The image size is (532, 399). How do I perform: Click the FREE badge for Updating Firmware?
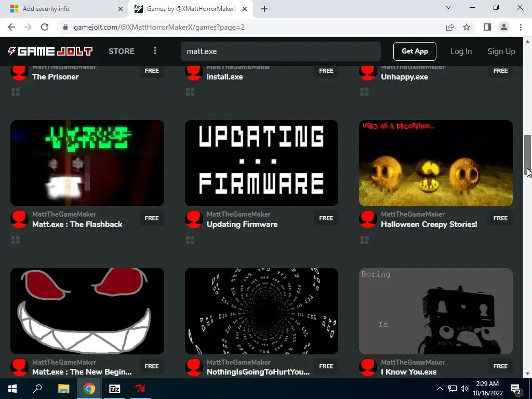point(326,218)
